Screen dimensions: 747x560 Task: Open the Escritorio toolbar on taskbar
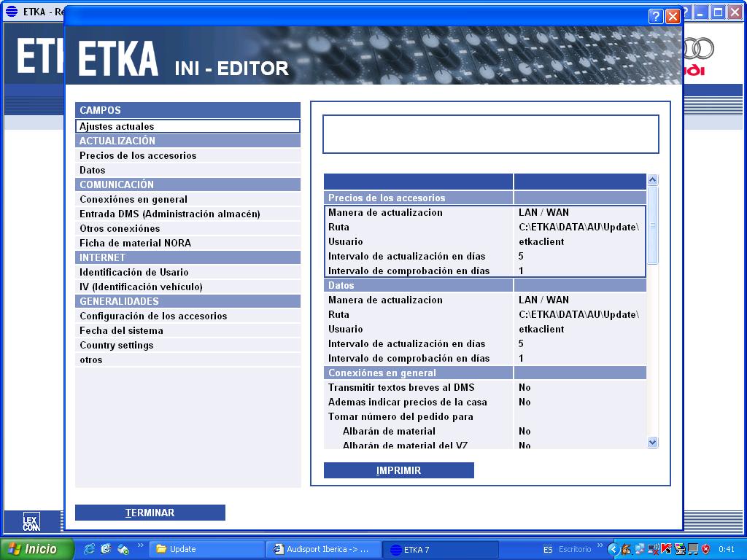pos(575,550)
